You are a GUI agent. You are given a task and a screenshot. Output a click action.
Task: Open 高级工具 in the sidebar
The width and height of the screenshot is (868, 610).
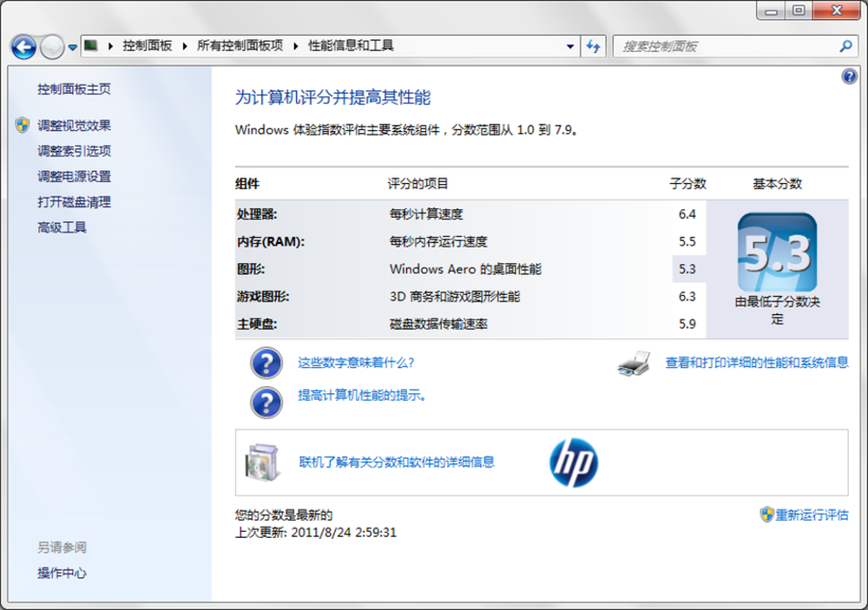62,227
